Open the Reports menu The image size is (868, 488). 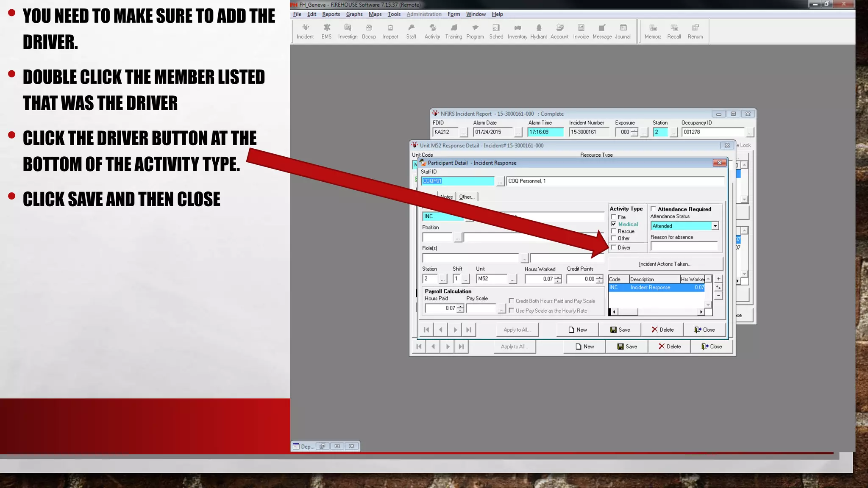(x=331, y=14)
